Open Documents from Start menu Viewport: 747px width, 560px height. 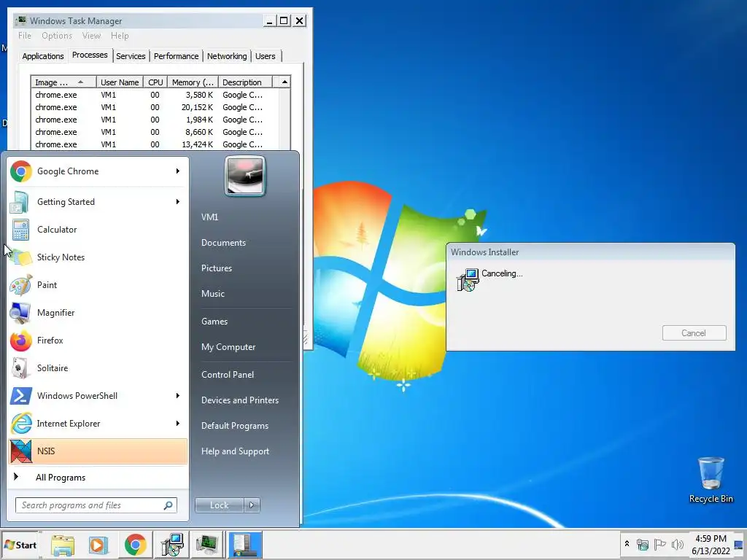tap(223, 243)
